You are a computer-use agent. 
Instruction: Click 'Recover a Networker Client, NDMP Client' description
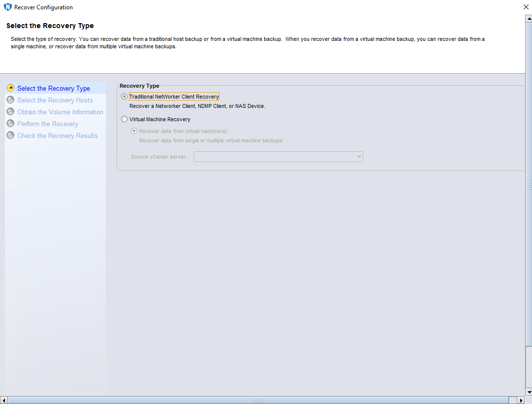click(x=197, y=106)
